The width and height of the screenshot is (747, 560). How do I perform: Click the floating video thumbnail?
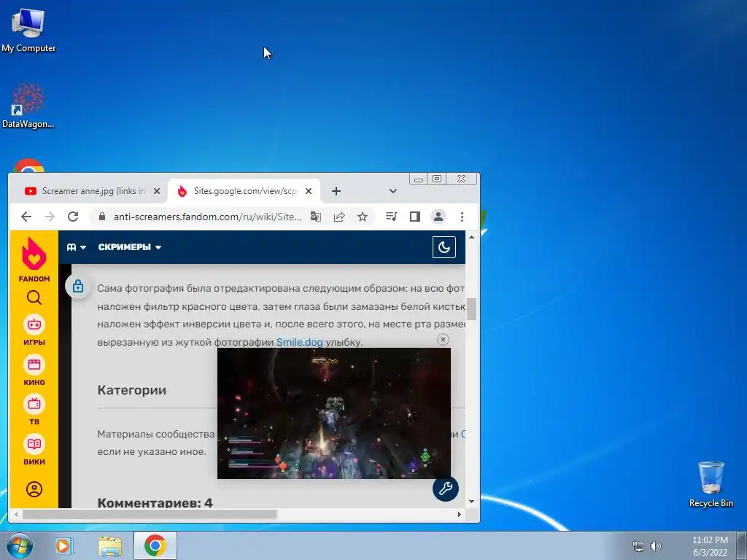tap(334, 413)
